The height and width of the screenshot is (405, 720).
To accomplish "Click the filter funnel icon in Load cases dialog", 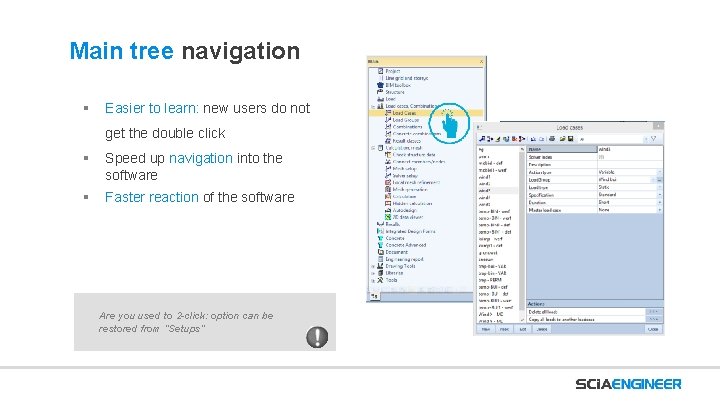I will click(x=653, y=139).
